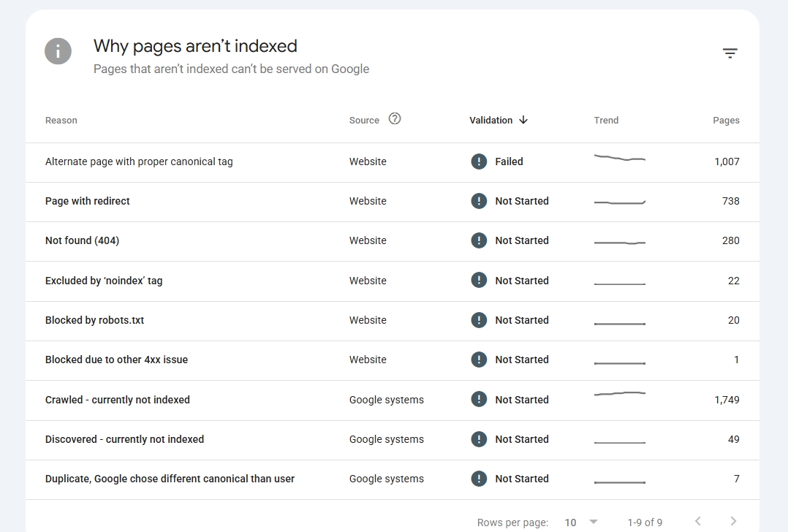Open Duplicate, Google chose different canonical row
Screen dimensions: 788x532
[x=393, y=479]
